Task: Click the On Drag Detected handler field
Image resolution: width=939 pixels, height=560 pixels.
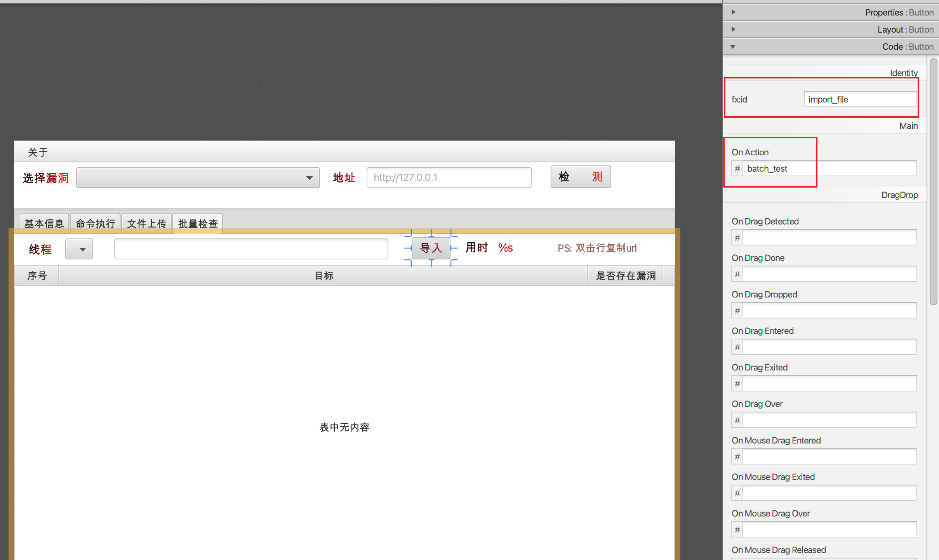Action: (x=829, y=238)
